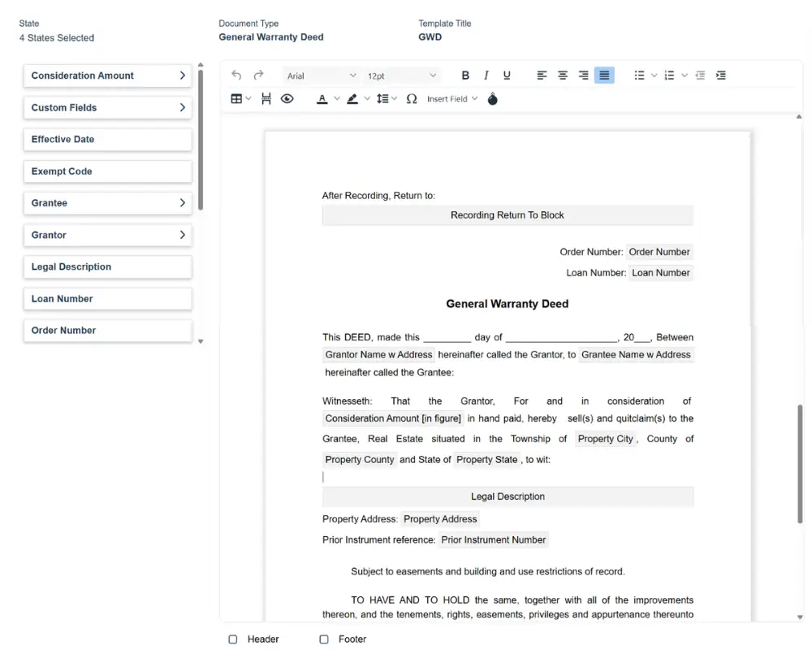Increase indent of paragraph
812x650 pixels.
(721, 76)
